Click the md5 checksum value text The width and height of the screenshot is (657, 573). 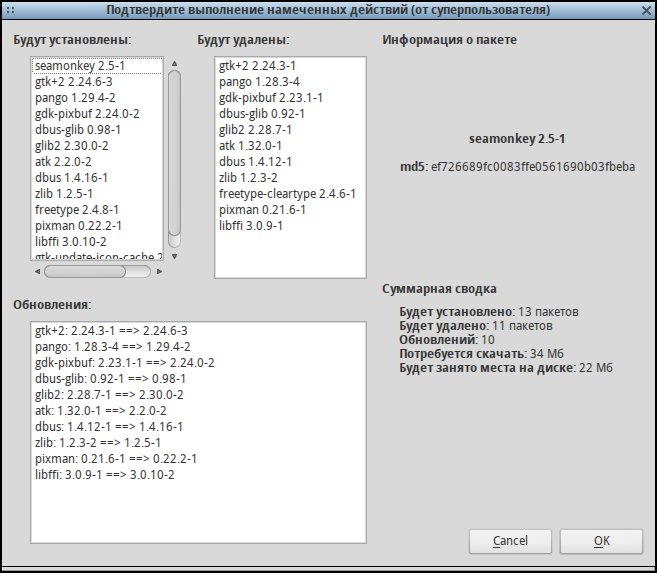tap(533, 167)
